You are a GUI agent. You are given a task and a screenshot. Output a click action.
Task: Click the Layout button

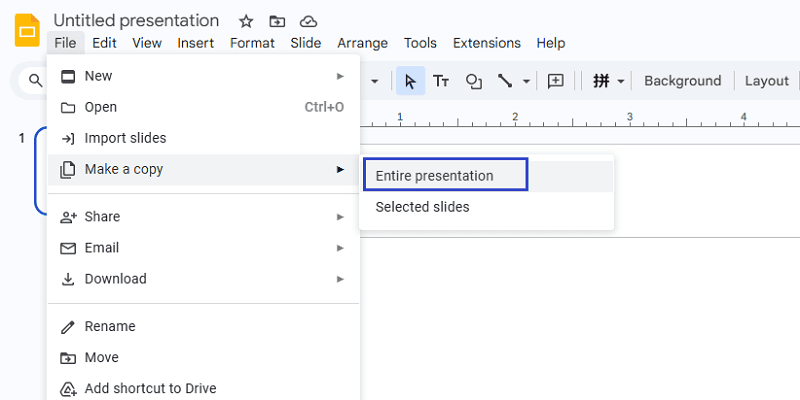point(766,81)
